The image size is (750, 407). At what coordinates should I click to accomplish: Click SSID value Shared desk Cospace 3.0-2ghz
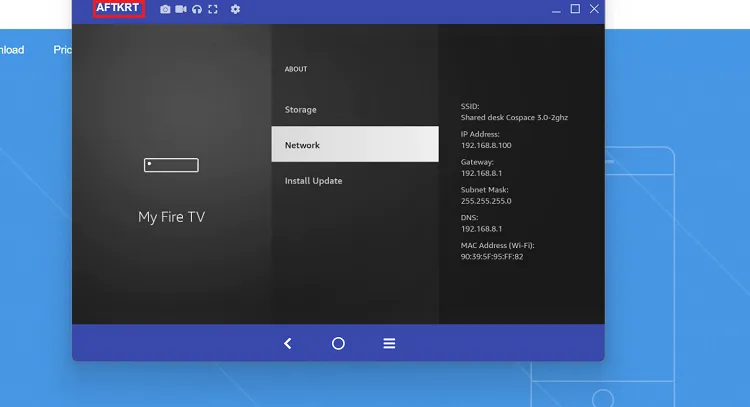tap(514, 117)
